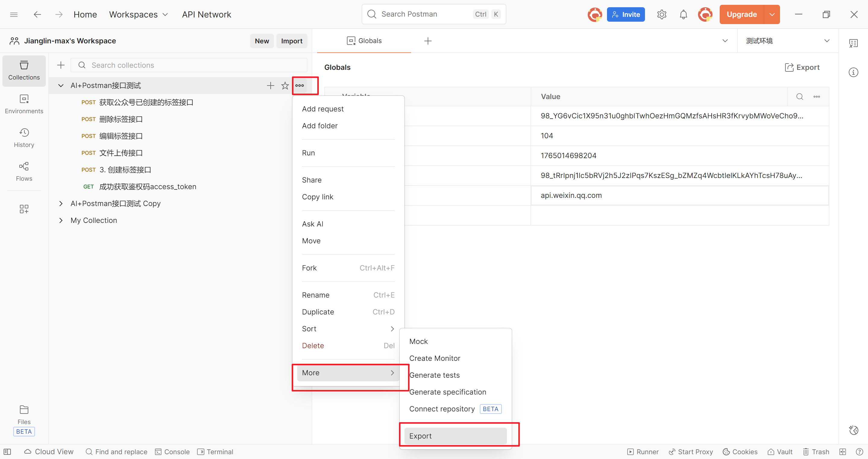
Task: Open the Collections sidebar panel
Action: (24, 71)
